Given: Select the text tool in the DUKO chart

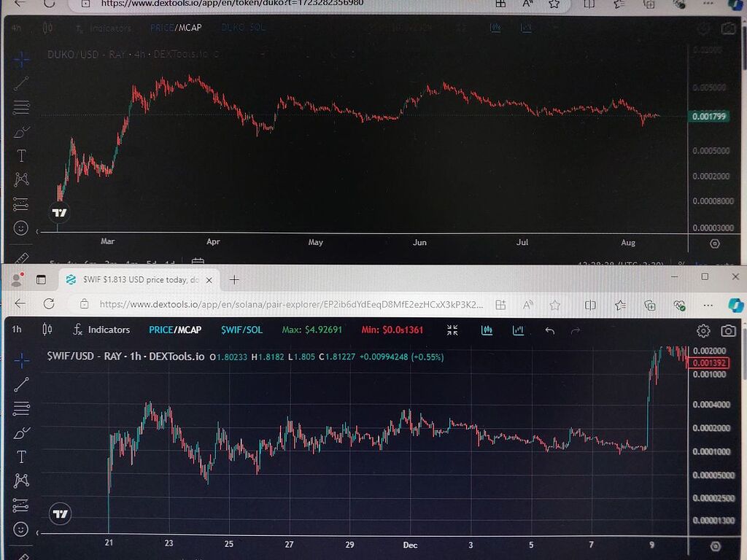Looking at the screenshot, I should tap(21, 156).
